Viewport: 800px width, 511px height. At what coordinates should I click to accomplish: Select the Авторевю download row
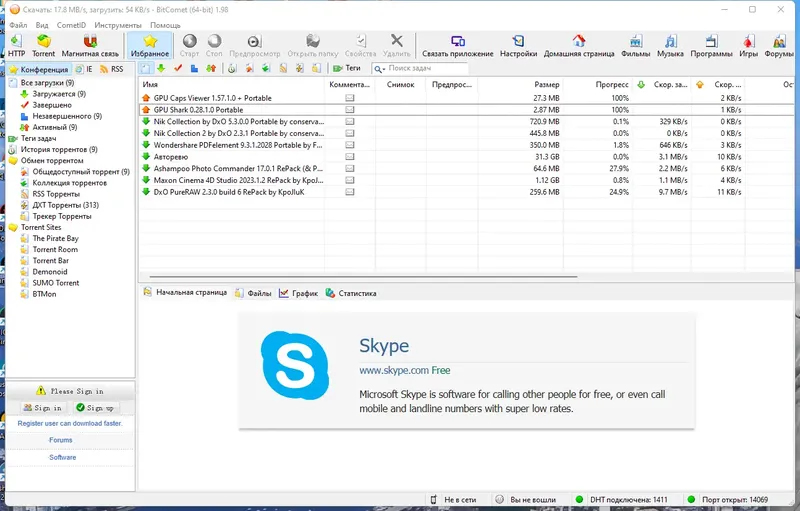[466, 157]
